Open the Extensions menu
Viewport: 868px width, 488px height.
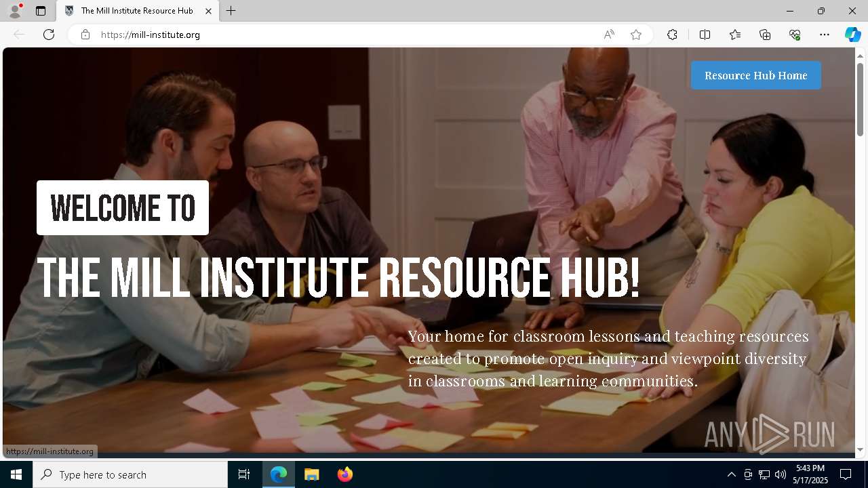pyautogui.click(x=672, y=35)
